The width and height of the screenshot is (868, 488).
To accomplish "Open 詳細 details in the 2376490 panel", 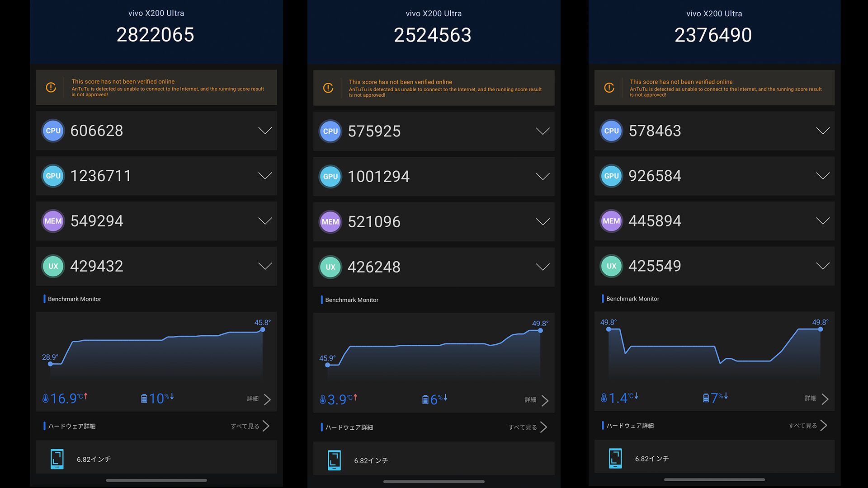I will 817,399.
